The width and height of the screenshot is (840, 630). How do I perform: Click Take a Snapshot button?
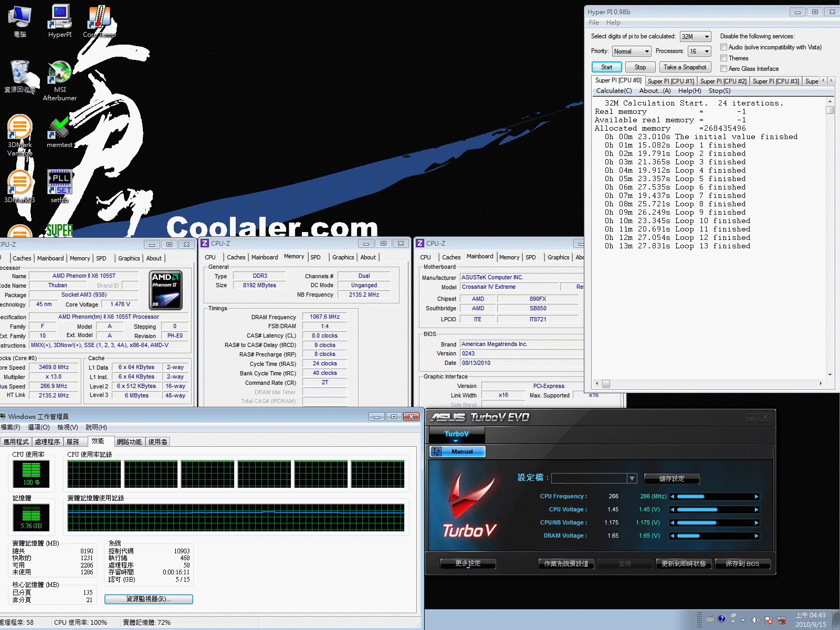685,67
